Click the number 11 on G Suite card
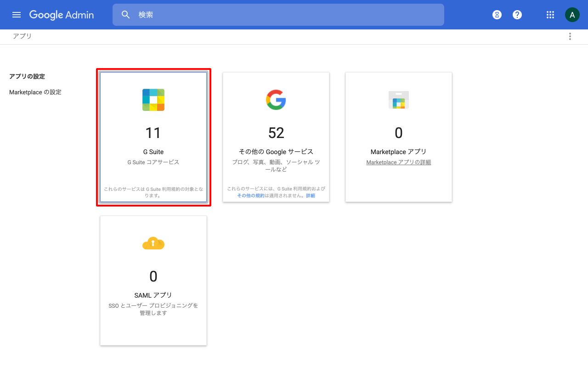This screenshot has width=588, height=368. click(x=153, y=133)
